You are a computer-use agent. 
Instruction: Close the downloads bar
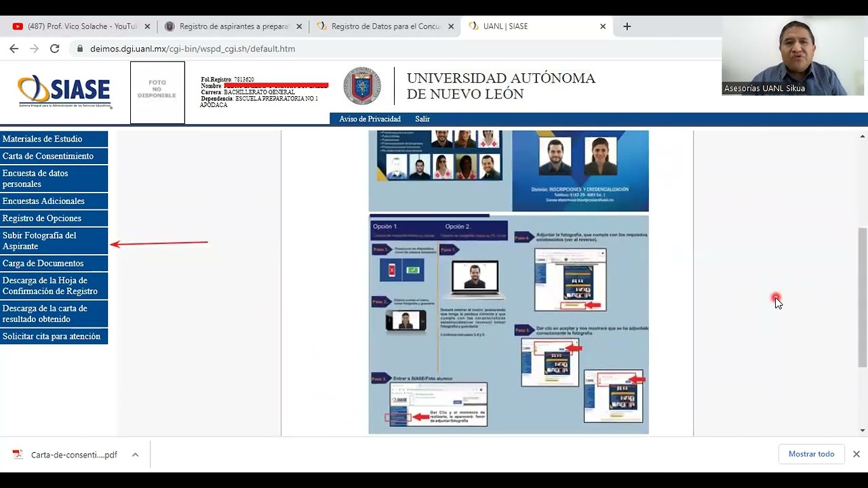click(856, 454)
